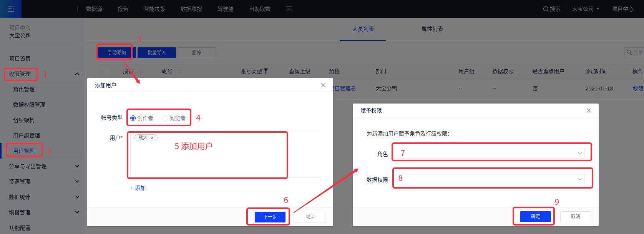644x234 pixels.
Task: Select 用户管理 in the sidebar
Action: pos(24,151)
